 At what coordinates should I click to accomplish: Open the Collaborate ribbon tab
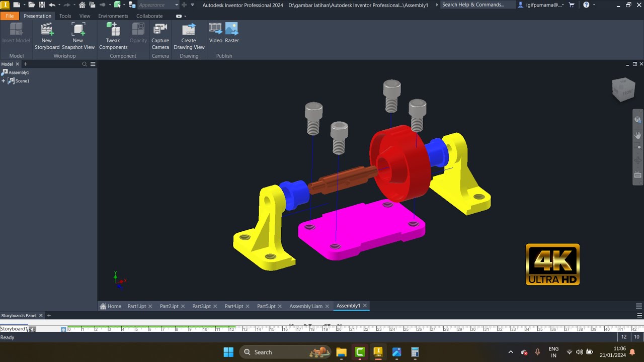pyautogui.click(x=149, y=16)
